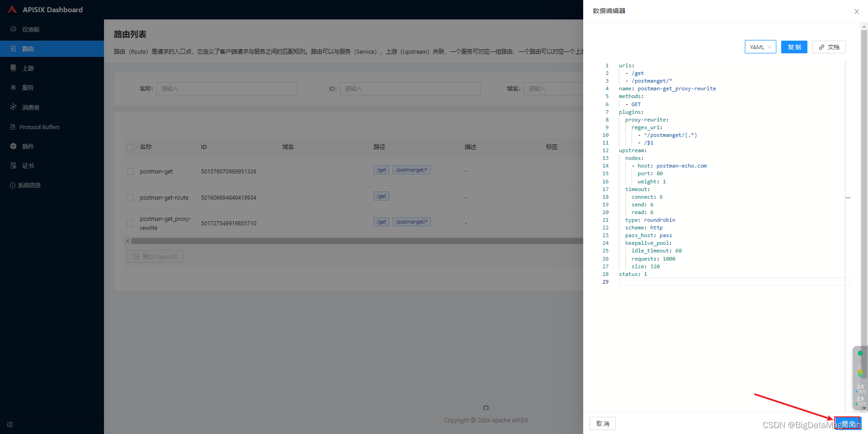Expand the arrow beside the select-all checkbox

pos(137,147)
